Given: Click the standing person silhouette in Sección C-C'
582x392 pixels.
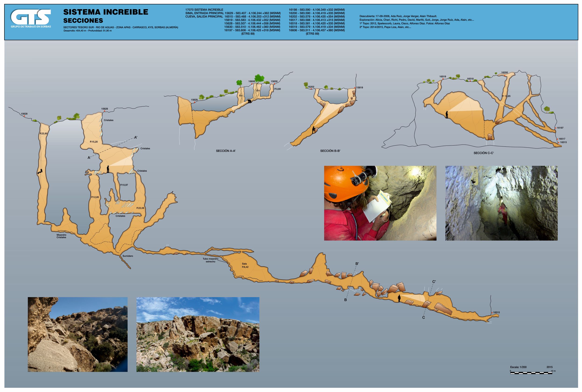Looking at the screenshot, I should click(447, 115).
